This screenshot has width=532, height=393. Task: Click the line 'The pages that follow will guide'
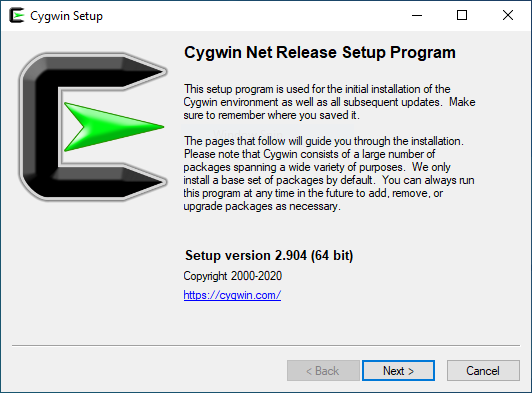click(x=324, y=141)
